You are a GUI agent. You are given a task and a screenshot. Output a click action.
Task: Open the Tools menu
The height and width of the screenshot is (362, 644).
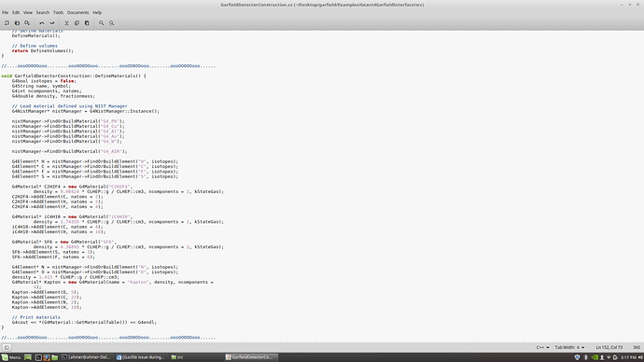(x=58, y=13)
